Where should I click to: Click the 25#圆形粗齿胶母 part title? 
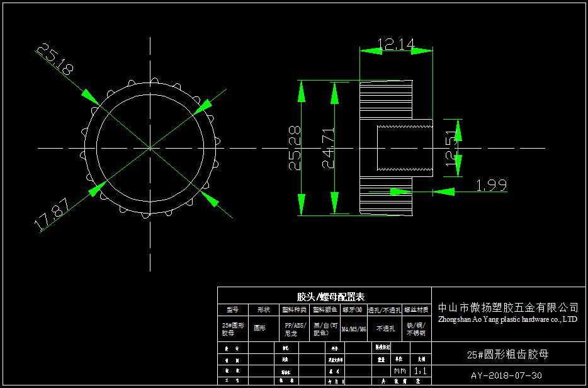(x=508, y=354)
